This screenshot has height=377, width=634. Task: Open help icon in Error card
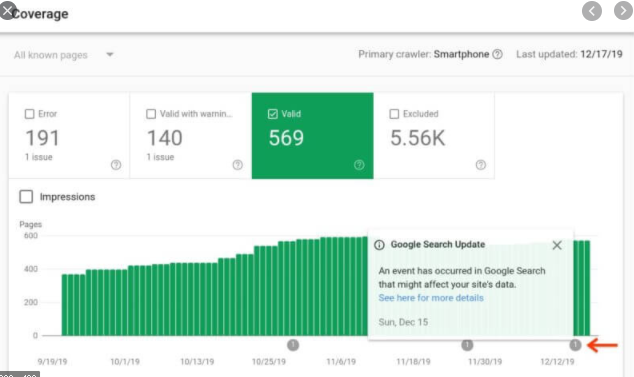(x=116, y=165)
